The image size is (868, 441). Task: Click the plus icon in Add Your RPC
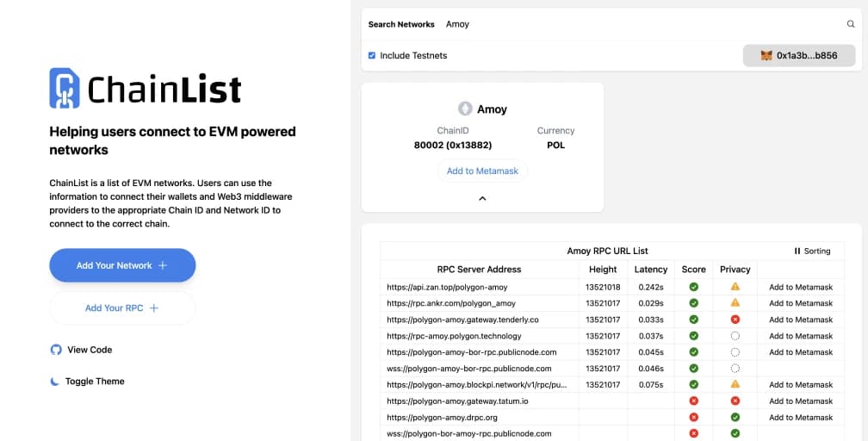click(154, 308)
